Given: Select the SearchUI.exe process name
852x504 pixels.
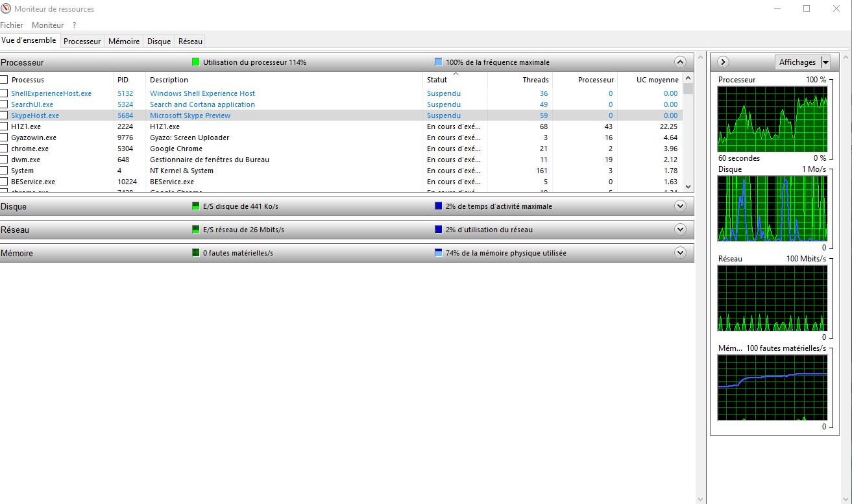Looking at the screenshot, I should [32, 104].
